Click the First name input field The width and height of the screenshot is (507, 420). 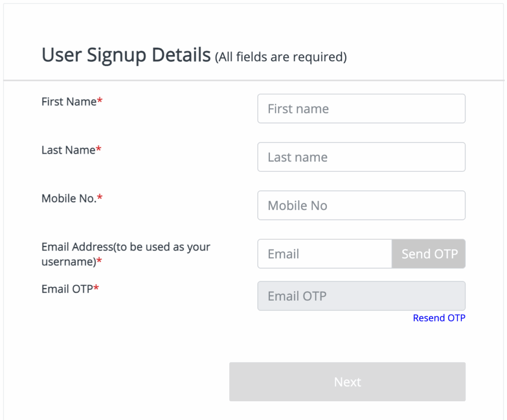click(361, 108)
